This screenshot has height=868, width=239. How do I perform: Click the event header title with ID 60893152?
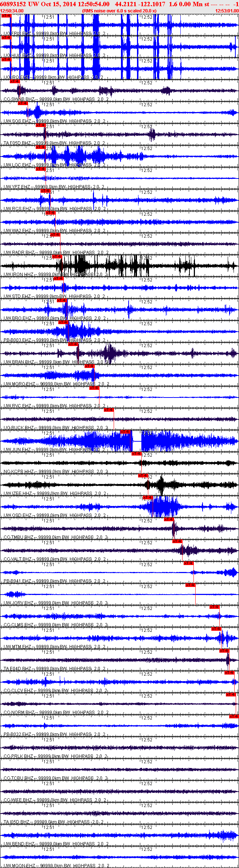coord(119,4)
